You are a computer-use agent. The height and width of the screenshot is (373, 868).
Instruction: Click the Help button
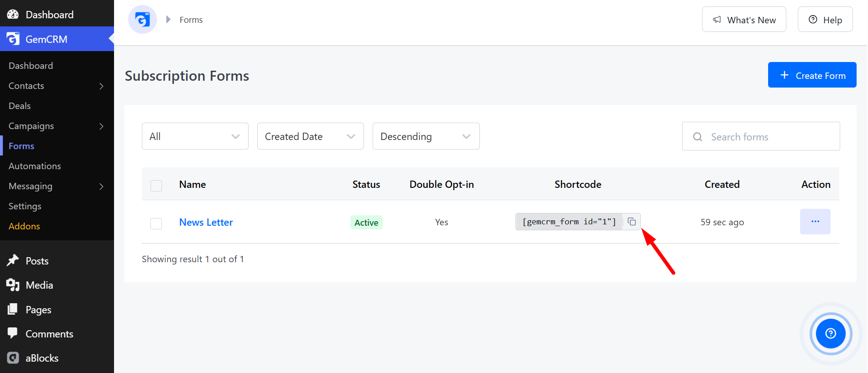point(825,19)
